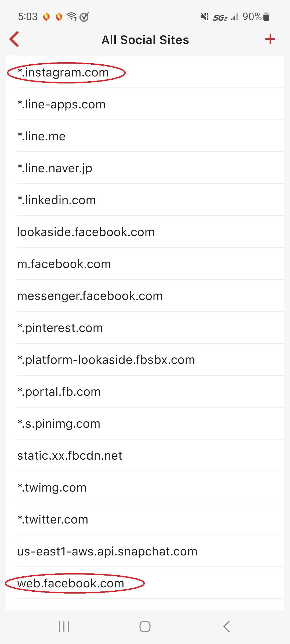Tap the *.s.pinimg.com entry
Image resolution: width=290 pixels, height=644 pixels.
[59, 424]
